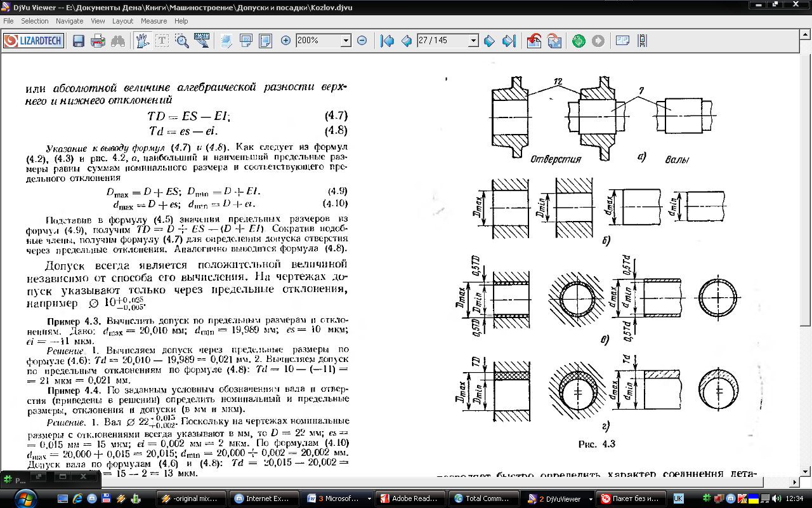Click the vertical scrollbar down arrow
This screenshot has height=508, width=812.
806,472
